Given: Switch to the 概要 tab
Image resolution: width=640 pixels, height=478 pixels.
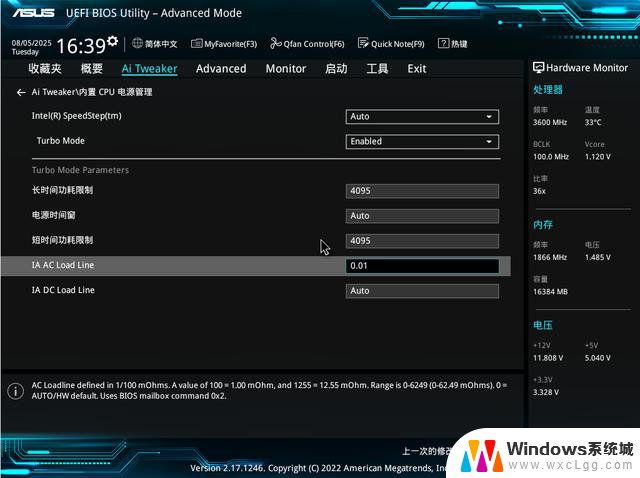Looking at the screenshot, I should 92,69.
